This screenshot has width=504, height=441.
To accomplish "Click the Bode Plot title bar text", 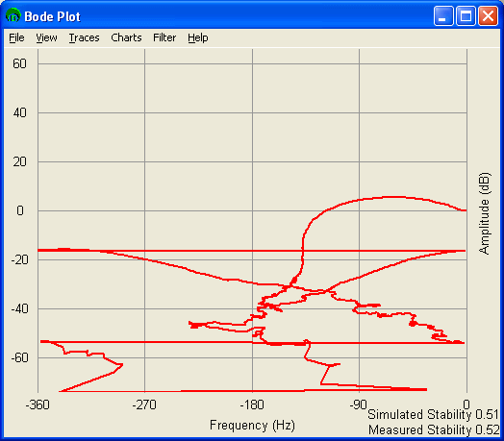I will pyautogui.click(x=52, y=16).
